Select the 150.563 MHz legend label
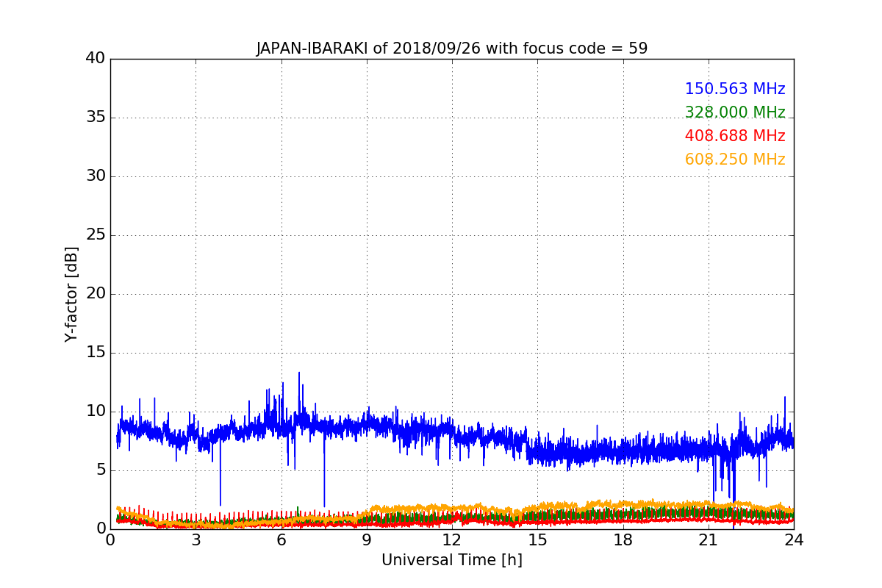882x588 pixels. point(735,89)
